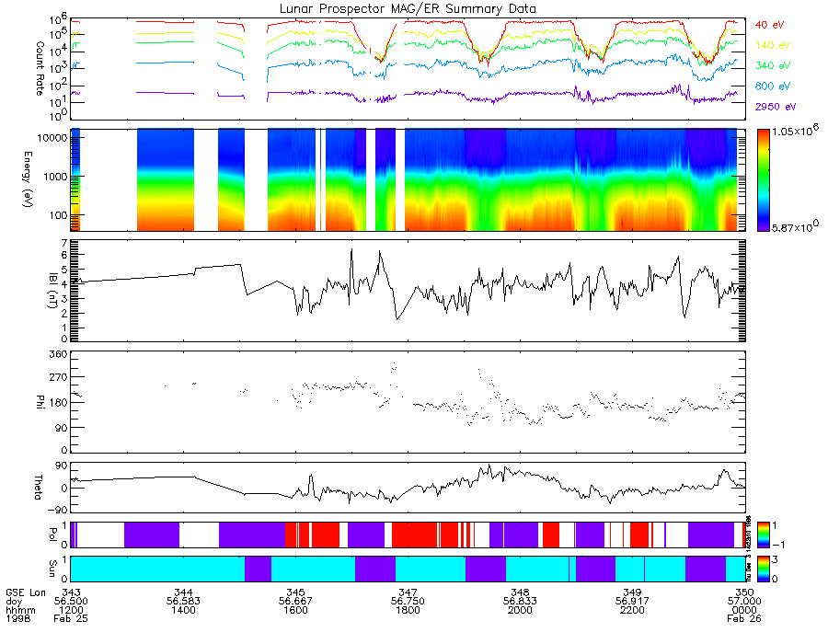Click the time label '0000'
This screenshot has width=828, height=644.
(744, 610)
